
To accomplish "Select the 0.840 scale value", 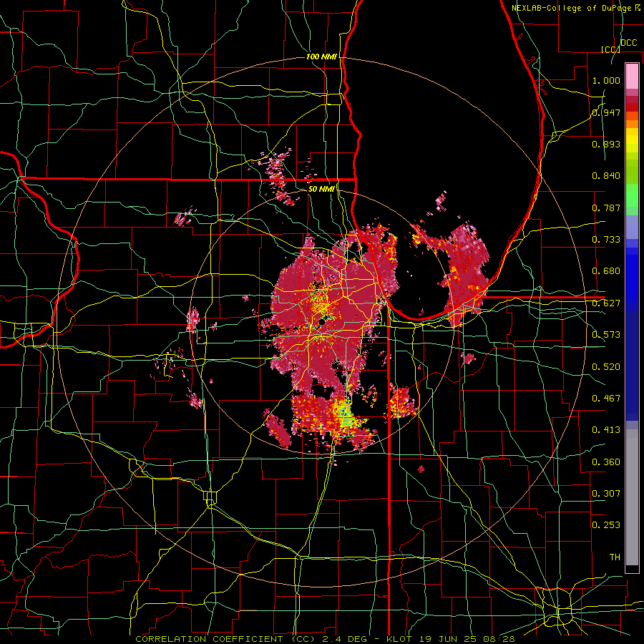I will (x=606, y=176).
